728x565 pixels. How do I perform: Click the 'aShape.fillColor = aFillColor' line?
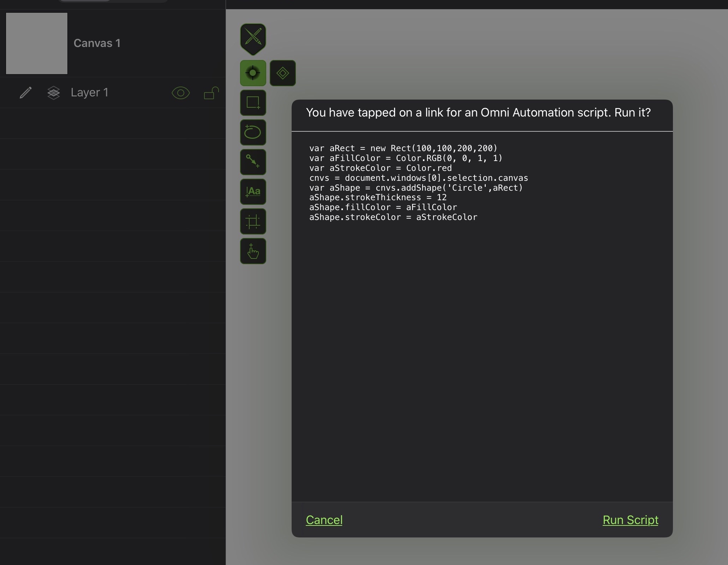tap(383, 207)
